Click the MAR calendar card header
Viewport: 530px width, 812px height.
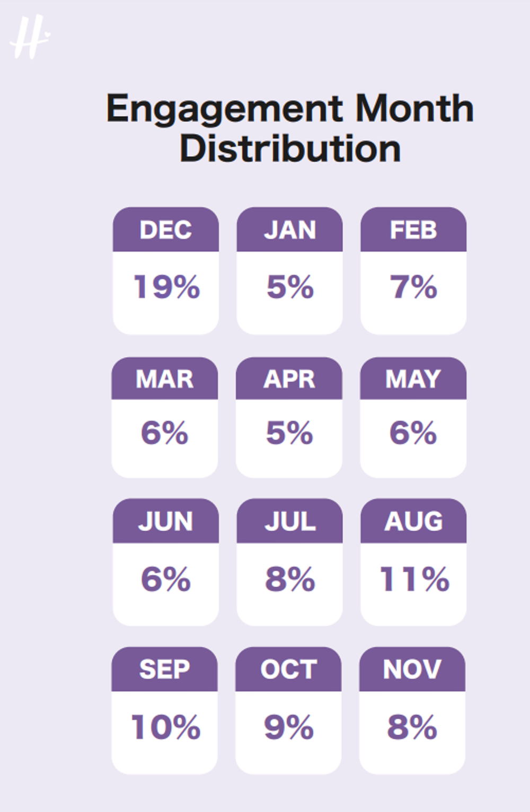pos(165,378)
